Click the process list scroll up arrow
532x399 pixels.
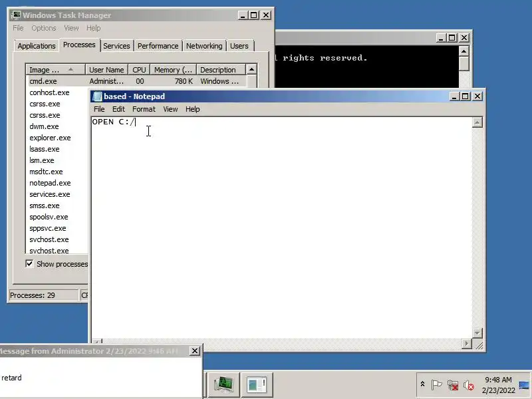(251, 70)
